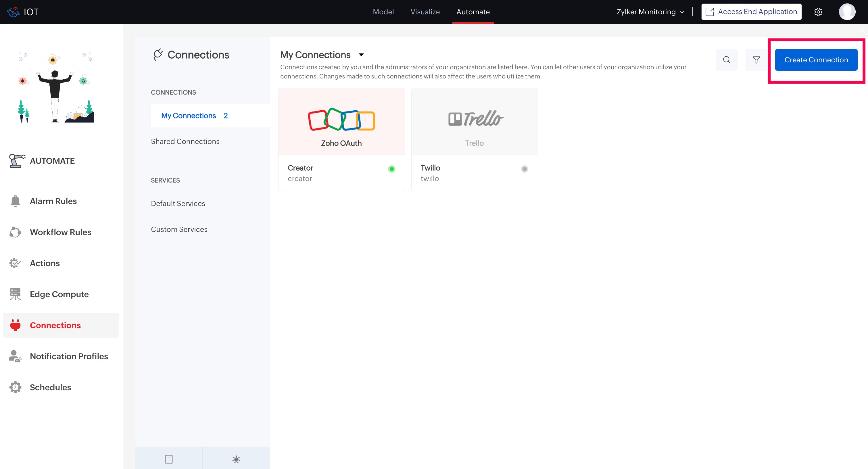
Task: Click the theme brightness sun icon
Action: pyautogui.click(x=236, y=459)
